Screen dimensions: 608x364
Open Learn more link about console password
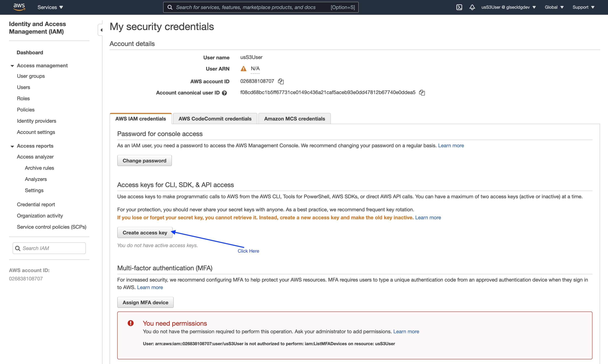tap(451, 146)
